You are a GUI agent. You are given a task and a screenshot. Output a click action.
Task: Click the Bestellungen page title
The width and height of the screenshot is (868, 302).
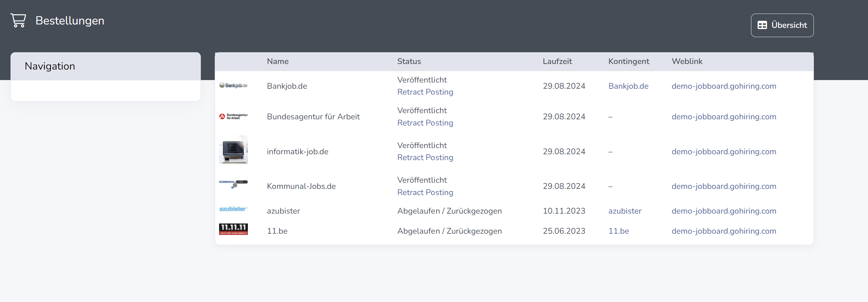pos(70,21)
